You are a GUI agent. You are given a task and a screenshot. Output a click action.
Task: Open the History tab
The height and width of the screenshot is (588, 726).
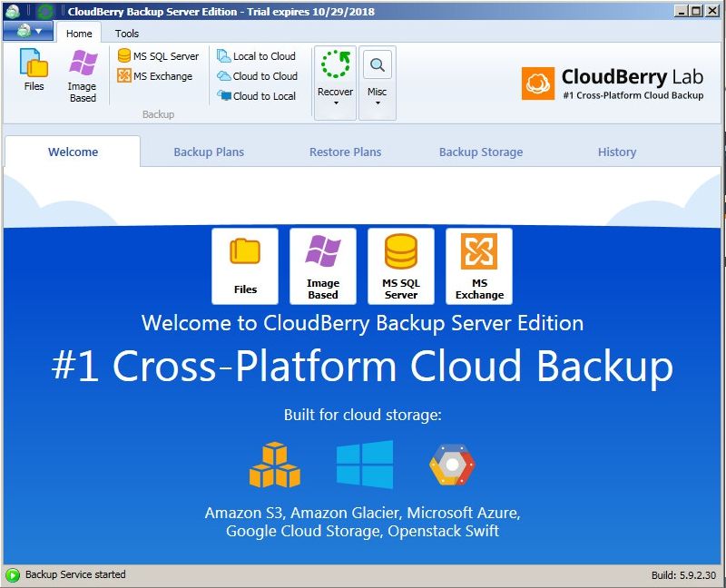(x=617, y=152)
